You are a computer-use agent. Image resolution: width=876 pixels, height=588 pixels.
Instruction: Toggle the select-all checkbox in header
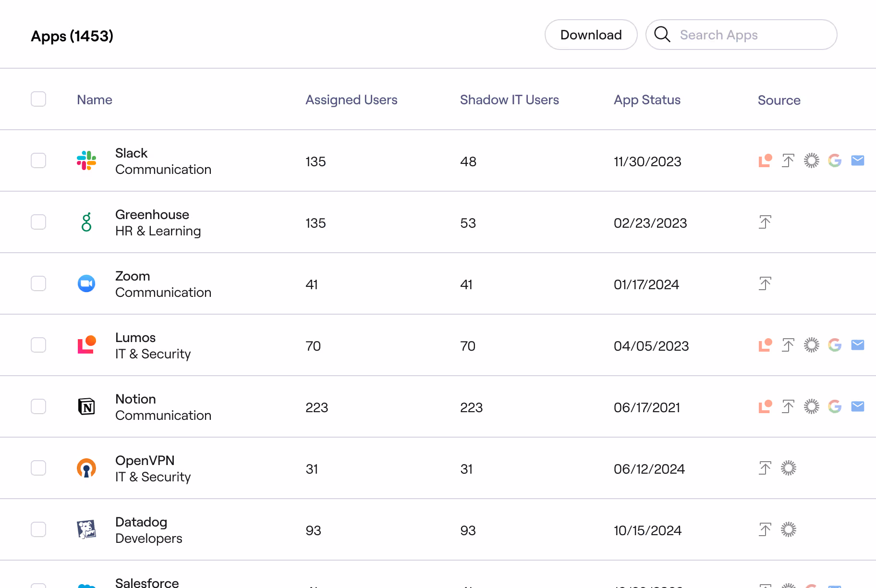[38, 99]
